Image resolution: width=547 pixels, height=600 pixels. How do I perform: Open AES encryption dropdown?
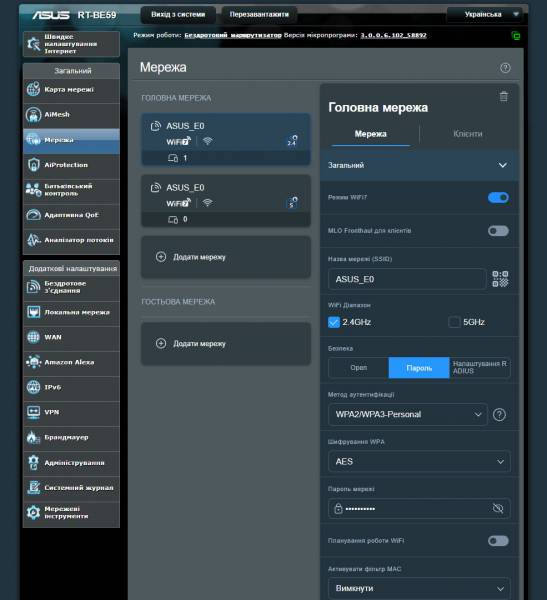click(419, 461)
